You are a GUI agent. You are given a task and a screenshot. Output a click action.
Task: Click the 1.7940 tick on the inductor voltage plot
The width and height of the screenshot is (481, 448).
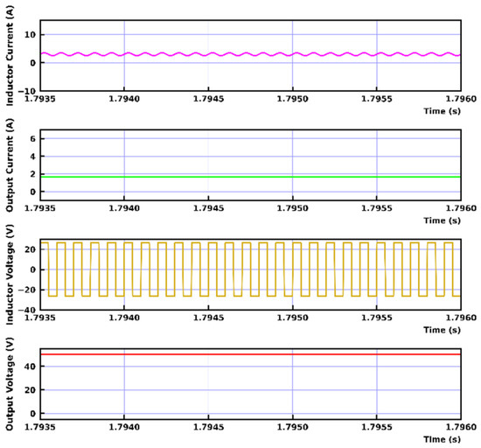[x=124, y=318]
